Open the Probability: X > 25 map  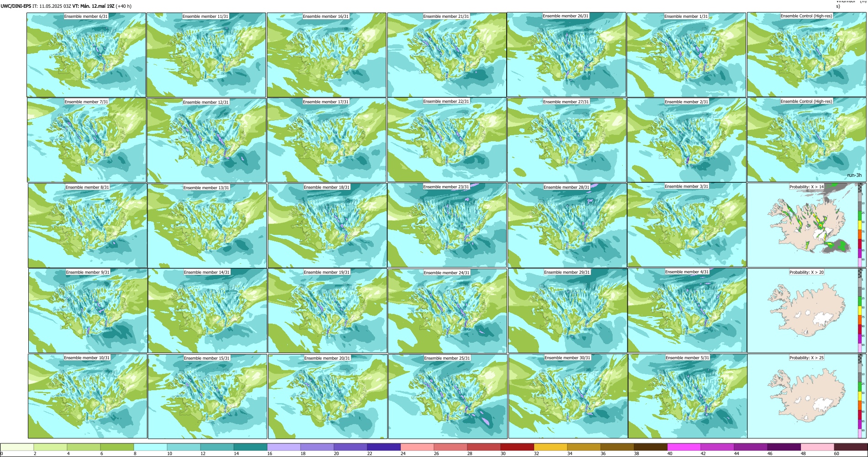point(807,396)
